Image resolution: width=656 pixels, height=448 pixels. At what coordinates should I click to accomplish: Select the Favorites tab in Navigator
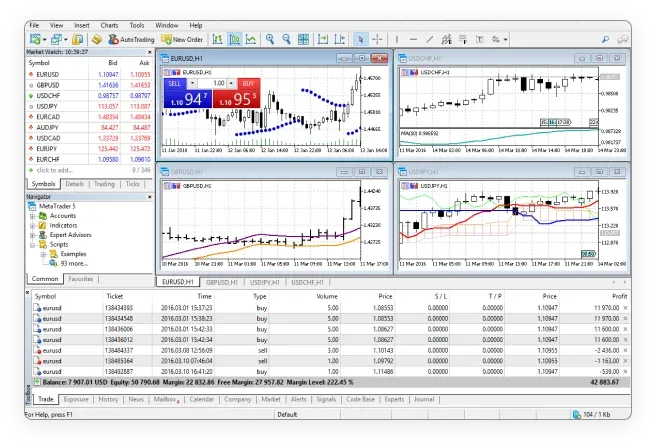click(81, 278)
